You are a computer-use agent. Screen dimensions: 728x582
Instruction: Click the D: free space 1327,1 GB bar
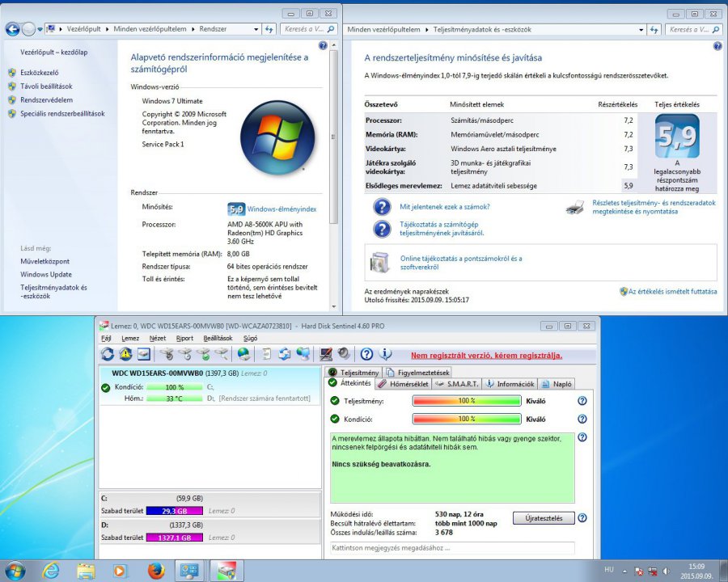(x=175, y=538)
